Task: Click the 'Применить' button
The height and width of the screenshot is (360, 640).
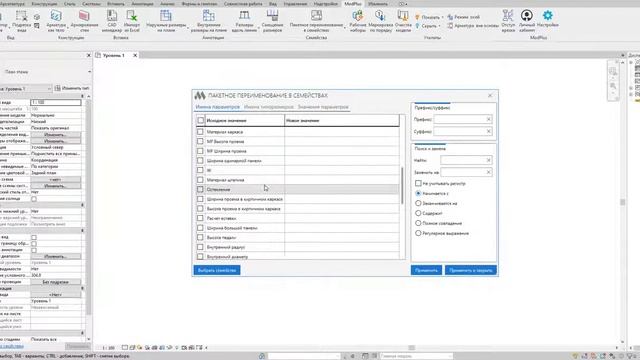Action: click(x=426, y=270)
